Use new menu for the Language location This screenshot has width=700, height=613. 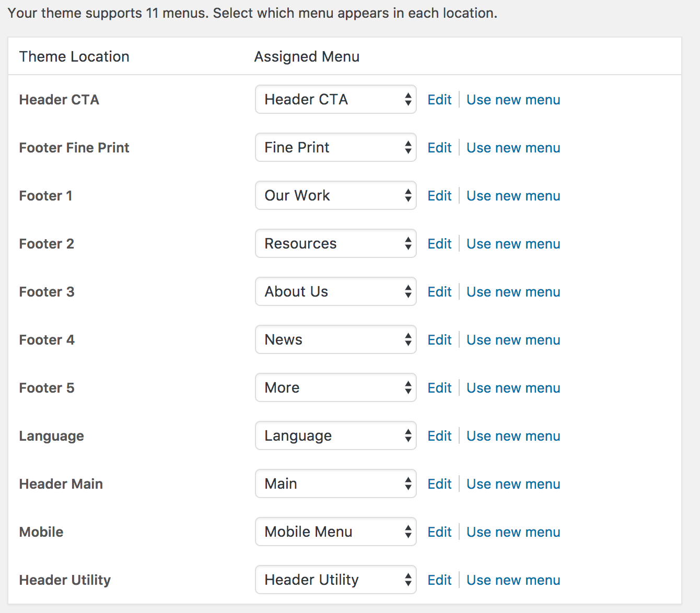point(514,436)
